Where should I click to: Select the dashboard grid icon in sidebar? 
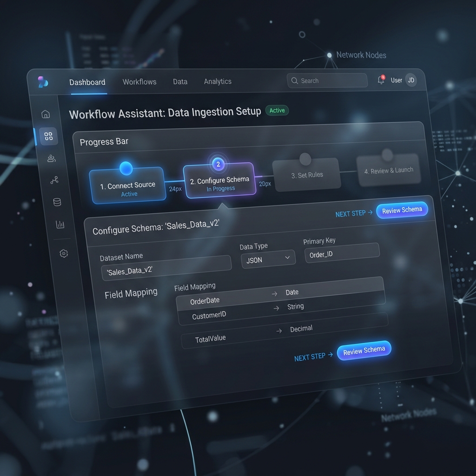click(48, 136)
